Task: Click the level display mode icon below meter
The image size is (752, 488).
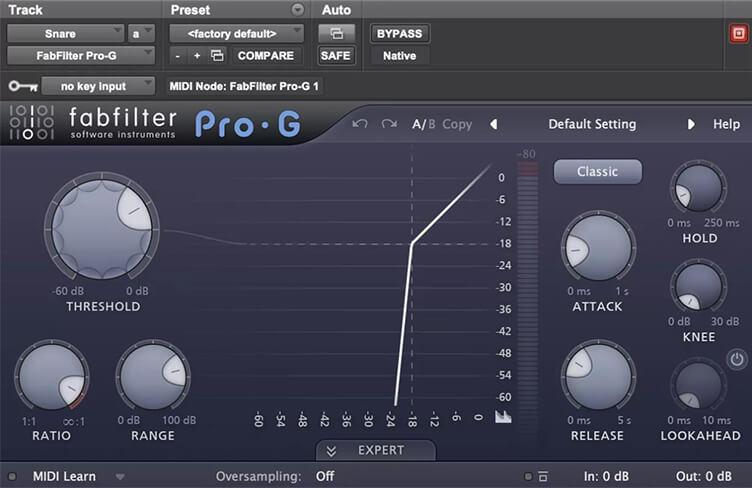Action: pyautogui.click(x=503, y=417)
